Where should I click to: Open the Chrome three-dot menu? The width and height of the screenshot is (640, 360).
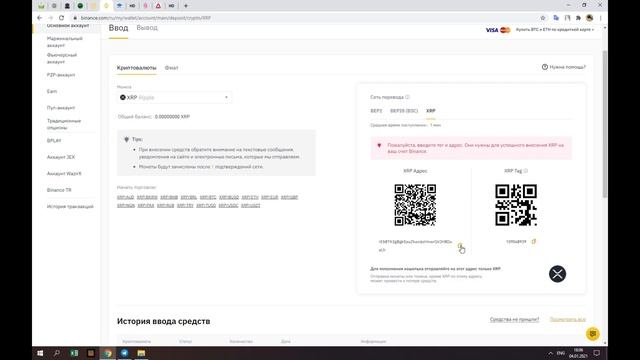point(600,18)
